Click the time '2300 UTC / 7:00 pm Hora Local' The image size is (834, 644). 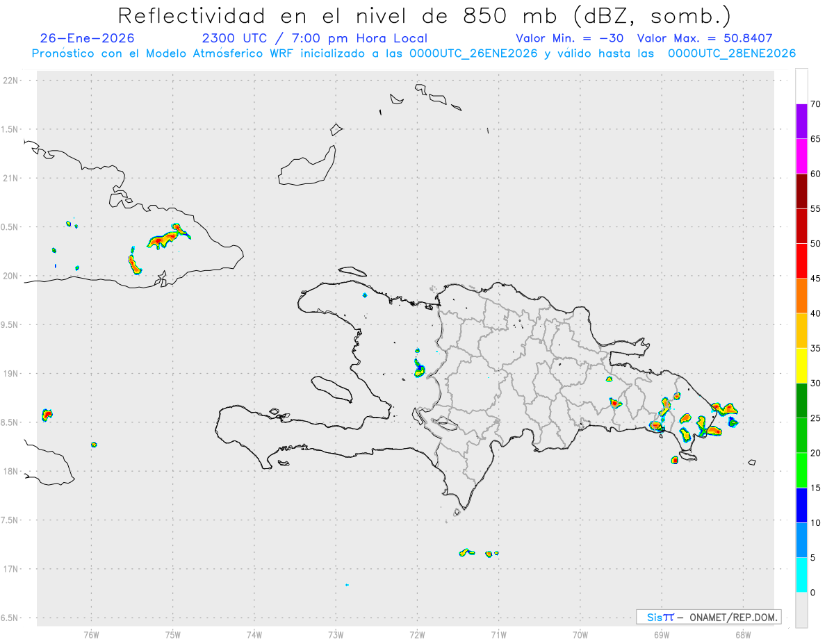[x=315, y=38]
